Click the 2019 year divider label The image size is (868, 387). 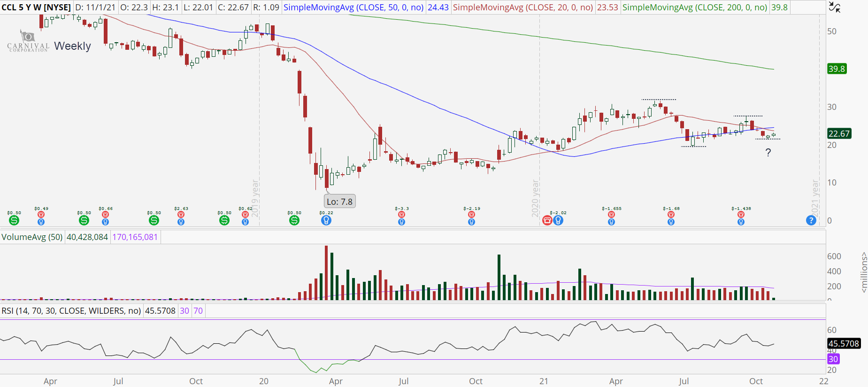[x=255, y=198]
